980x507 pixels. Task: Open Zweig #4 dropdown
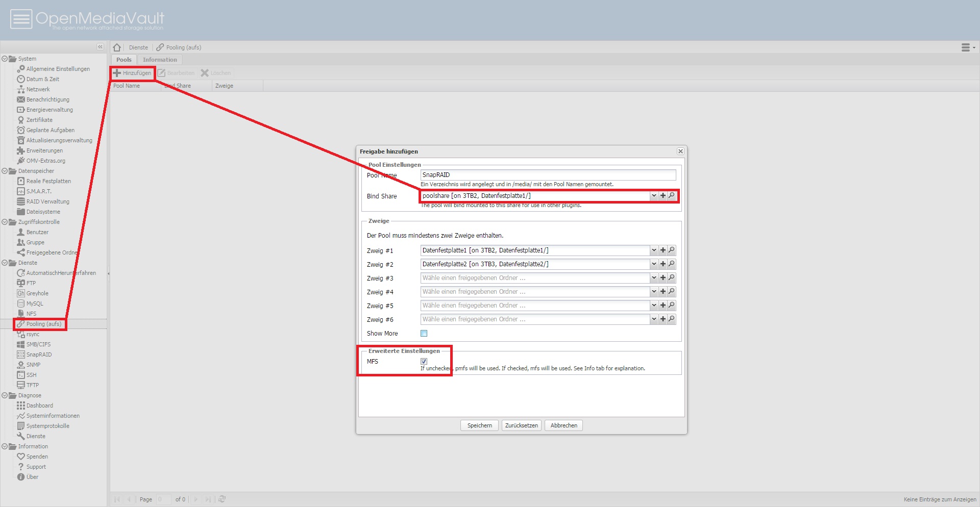point(654,291)
